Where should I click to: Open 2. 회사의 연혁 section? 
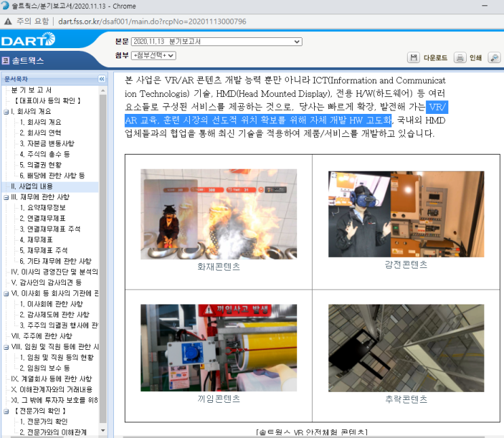41,133
